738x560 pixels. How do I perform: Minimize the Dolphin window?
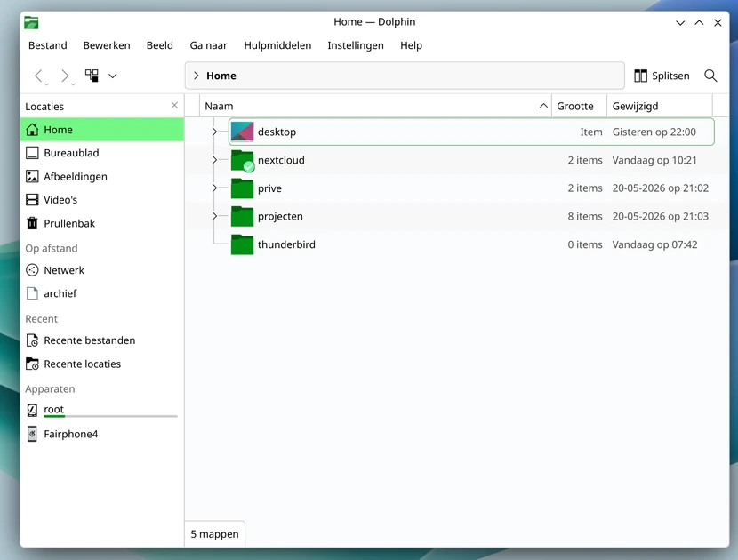point(680,22)
